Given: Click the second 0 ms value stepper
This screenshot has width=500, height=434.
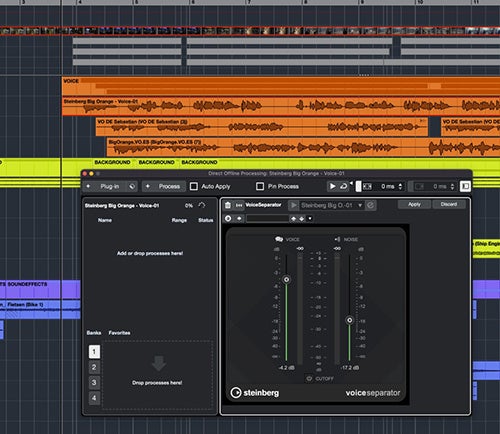Looking at the screenshot, I should coord(452,186).
